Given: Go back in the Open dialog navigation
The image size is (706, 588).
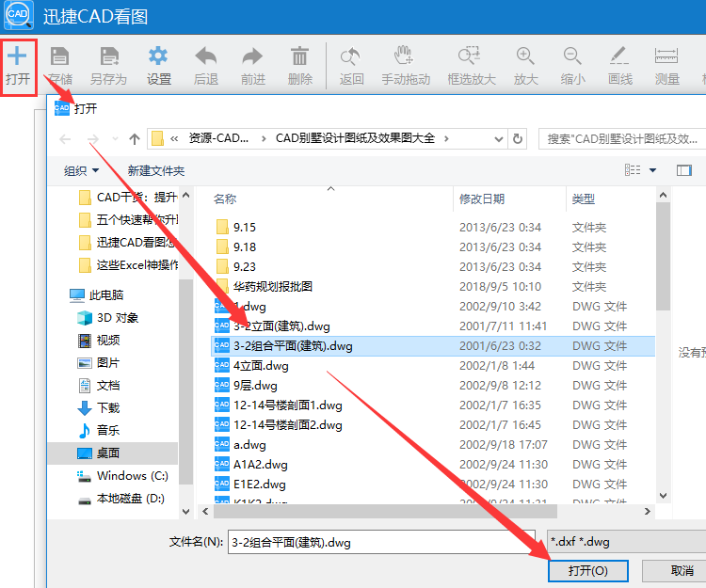Looking at the screenshot, I should [x=65, y=139].
